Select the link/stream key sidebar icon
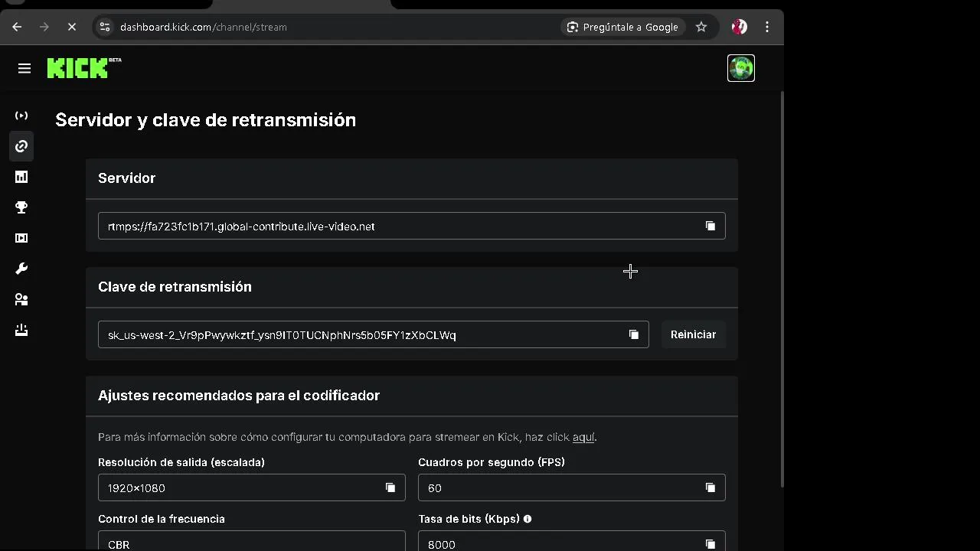The image size is (980, 551). click(21, 146)
